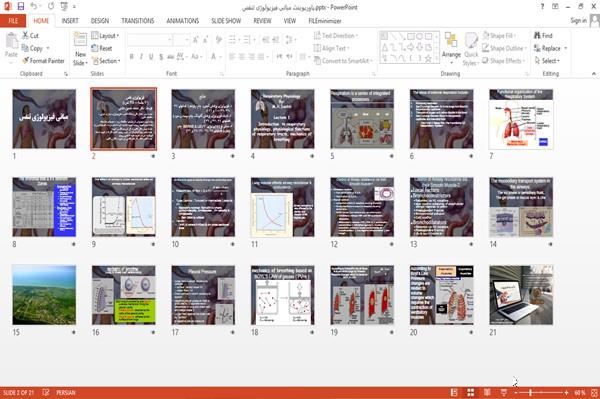Screen dimensions: 600x399
Task: Click the Sign in link
Action: tap(578, 21)
